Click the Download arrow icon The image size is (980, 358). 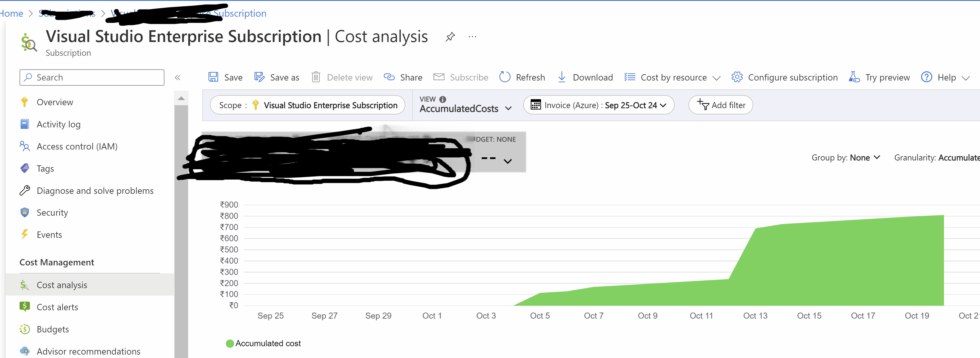click(x=561, y=77)
